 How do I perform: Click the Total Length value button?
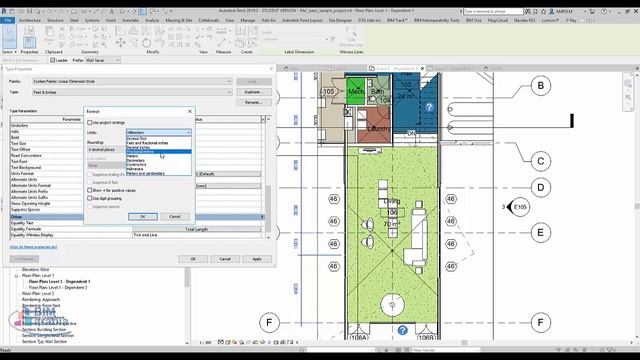point(197,229)
